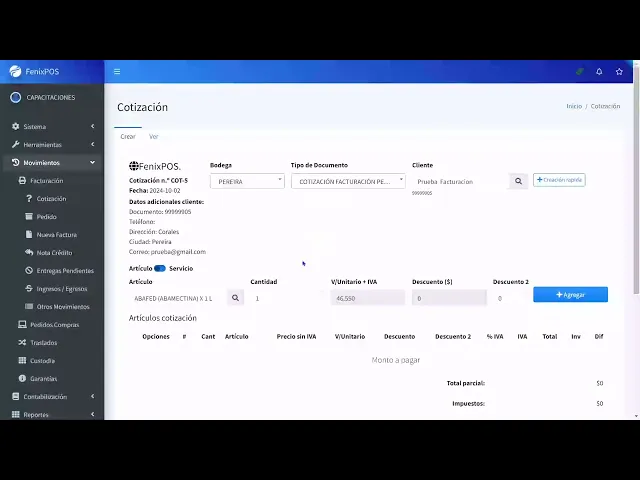This screenshot has width=640, height=480.
Task: Click the green leaf icon in header
Action: pos(580,71)
